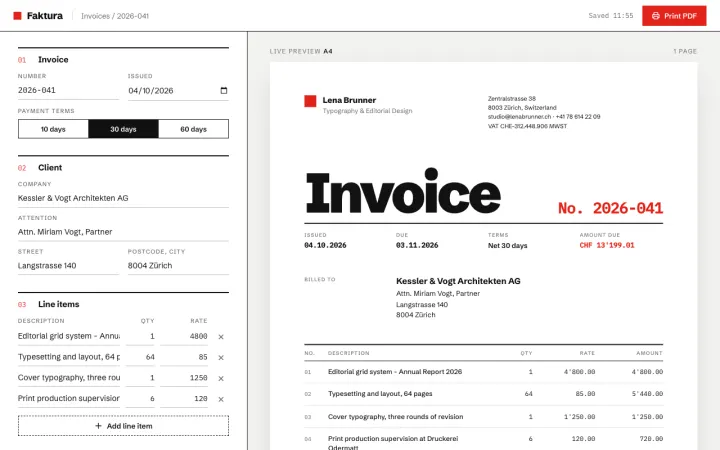This screenshot has width=720, height=450.
Task: Click amount due 'CHF 13'199.01'
Action: pos(607,246)
